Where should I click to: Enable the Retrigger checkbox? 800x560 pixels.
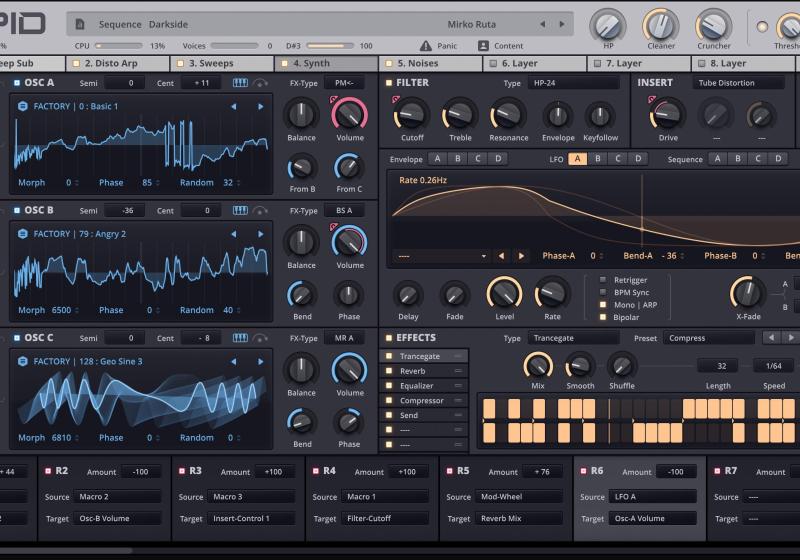coord(602,280)
